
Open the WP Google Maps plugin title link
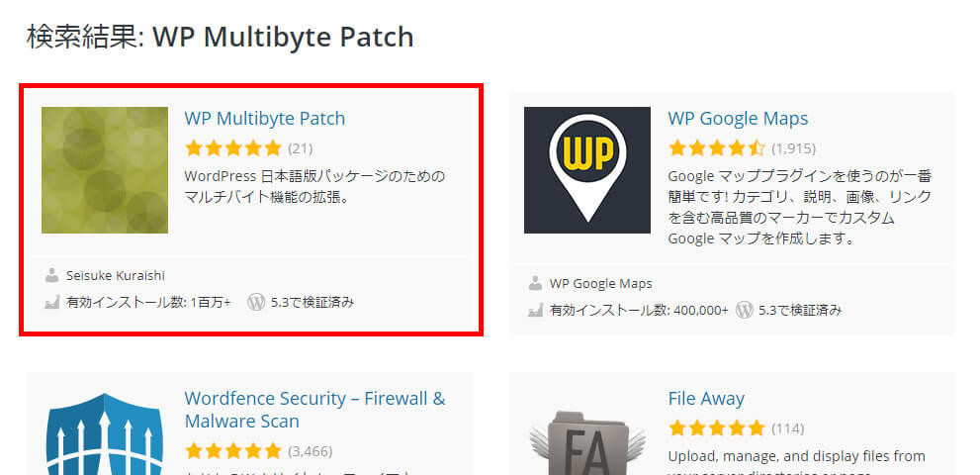click(738, 119)
